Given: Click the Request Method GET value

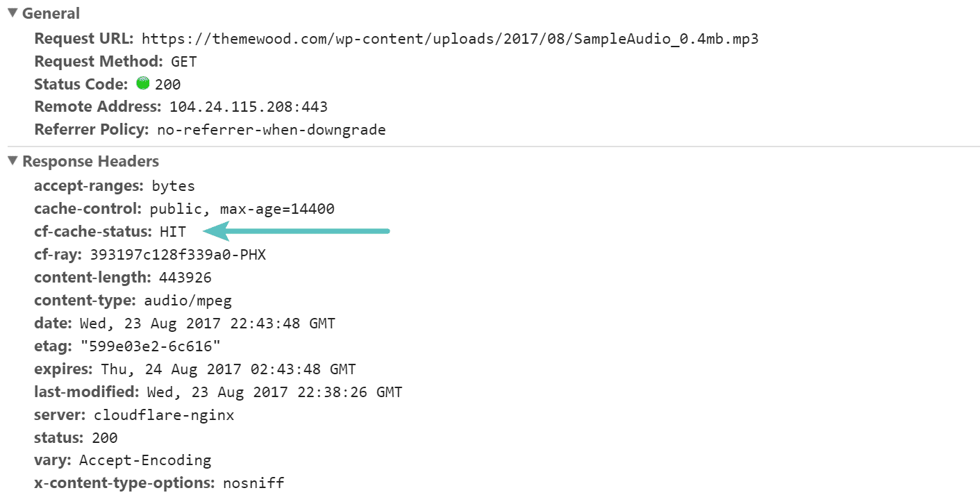Looking at the screenshot, I should [x=184, y=61].
